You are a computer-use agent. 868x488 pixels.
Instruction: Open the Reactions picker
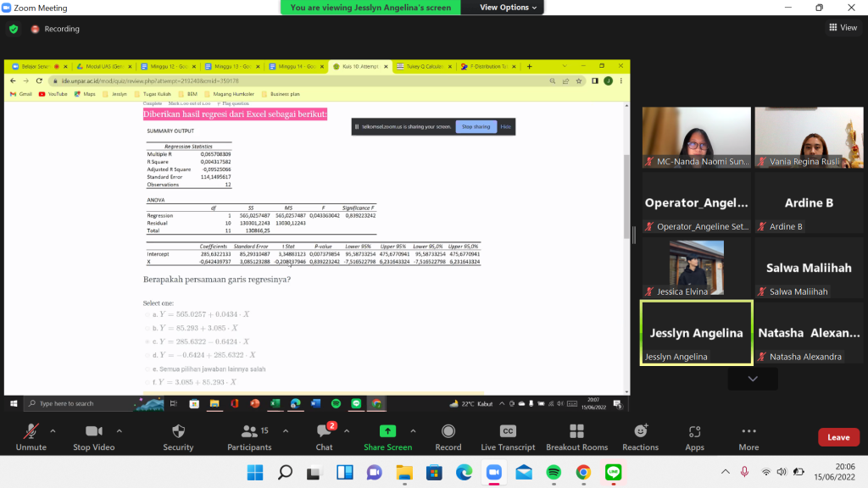point(640,435)
